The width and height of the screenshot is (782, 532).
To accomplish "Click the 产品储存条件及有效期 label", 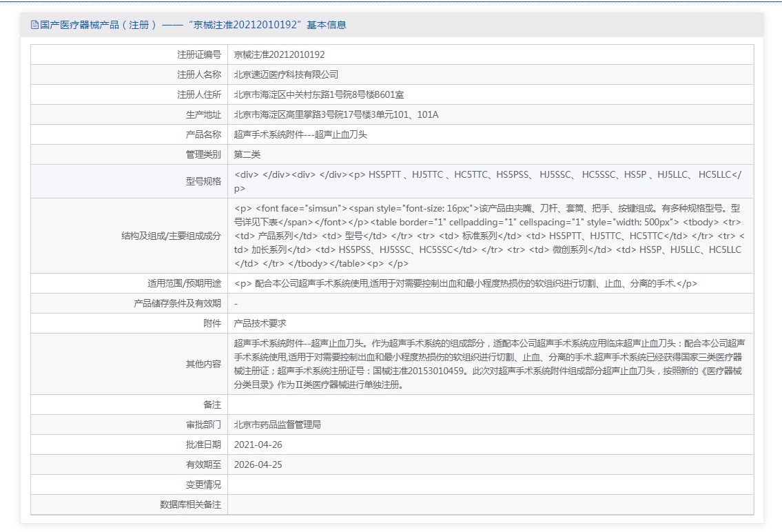I will click(178, 304).
